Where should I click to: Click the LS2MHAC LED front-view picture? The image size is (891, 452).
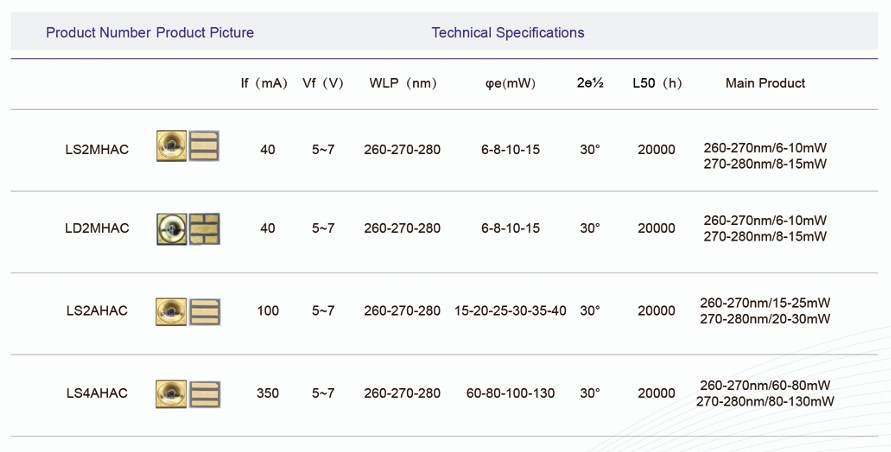[x=171, y=146]
